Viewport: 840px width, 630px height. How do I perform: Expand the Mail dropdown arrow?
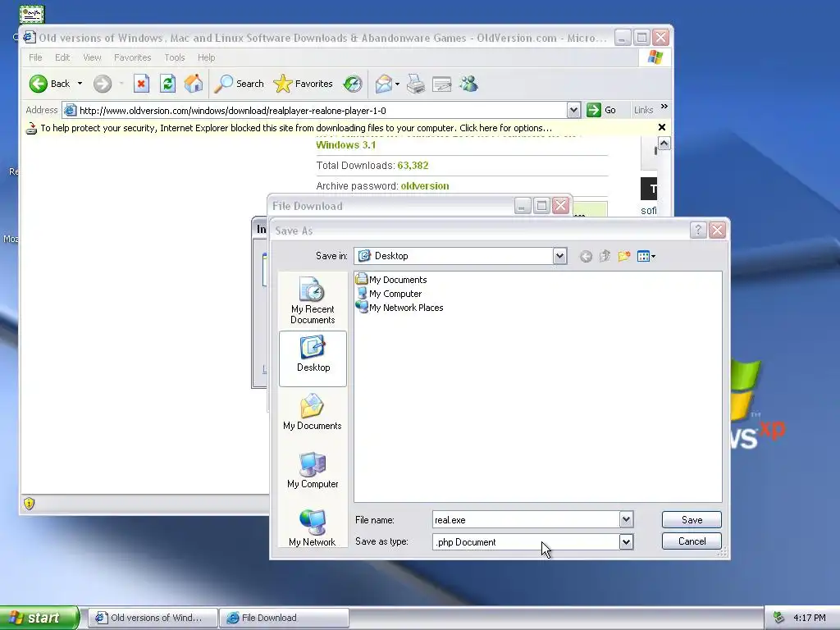[398, 84]
